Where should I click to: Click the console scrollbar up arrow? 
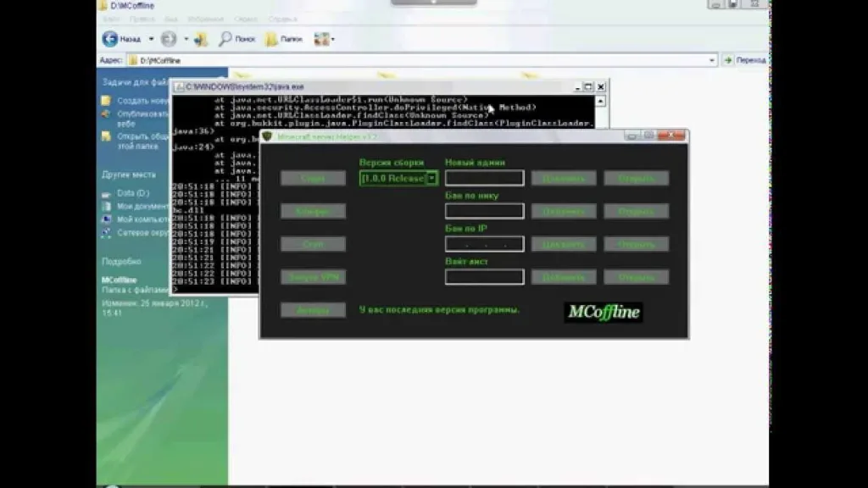[x=601, y=102]
